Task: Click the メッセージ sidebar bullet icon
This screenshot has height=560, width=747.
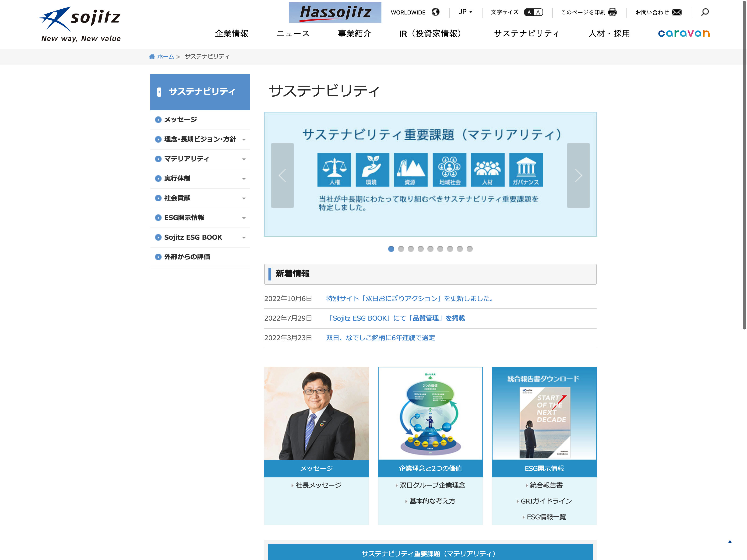Action: [158, 120]
